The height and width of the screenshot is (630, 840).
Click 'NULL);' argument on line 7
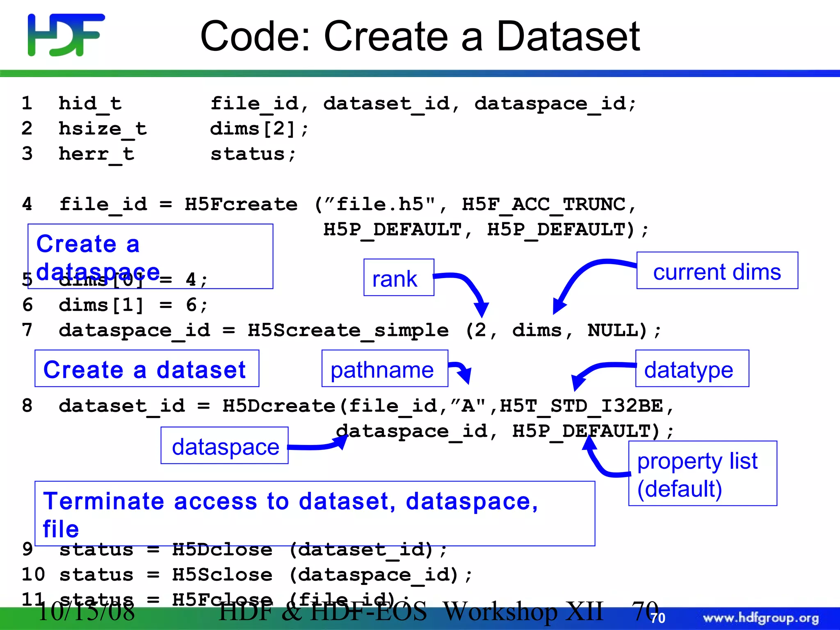point(624,331)
